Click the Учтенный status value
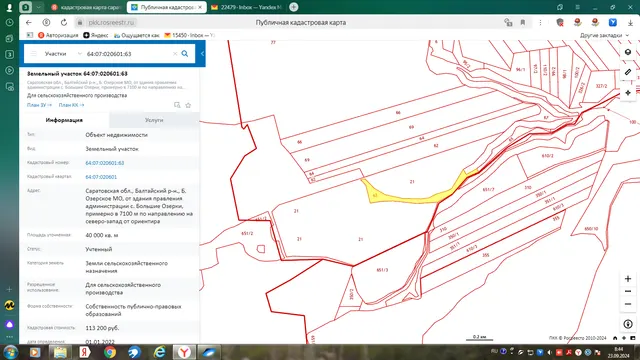The image size is (640, 360). tap(99, 249)
